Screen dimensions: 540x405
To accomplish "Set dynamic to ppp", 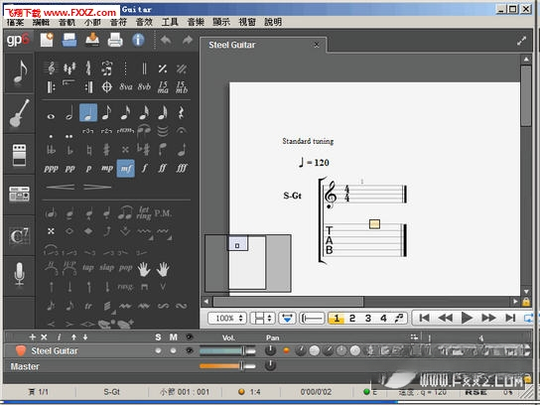I will pyautogui.click(x=51, y=169).
